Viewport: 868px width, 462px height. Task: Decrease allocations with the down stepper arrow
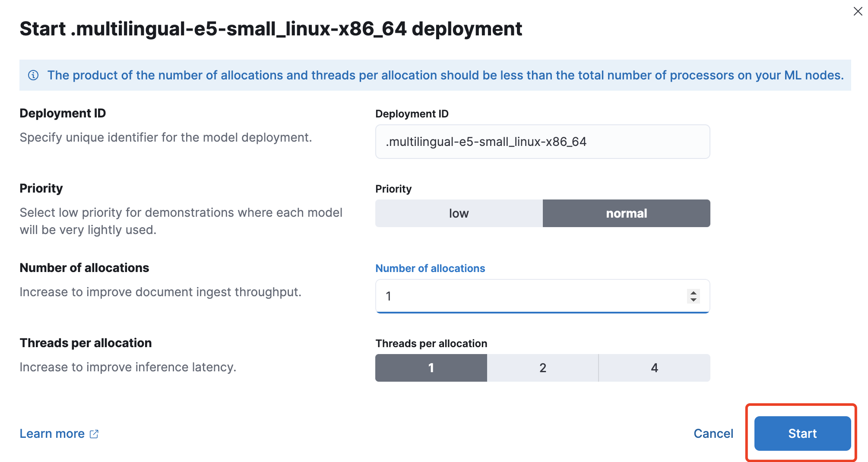click(693, 300)
